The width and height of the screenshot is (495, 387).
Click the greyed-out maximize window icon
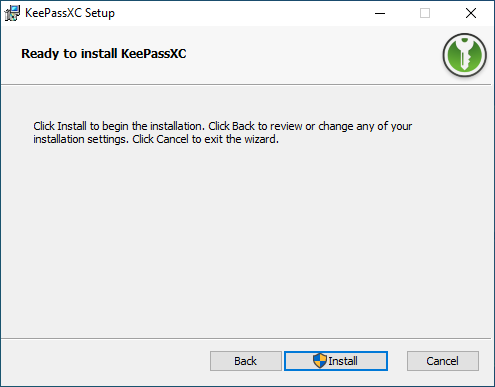click(x=425, y=13)
